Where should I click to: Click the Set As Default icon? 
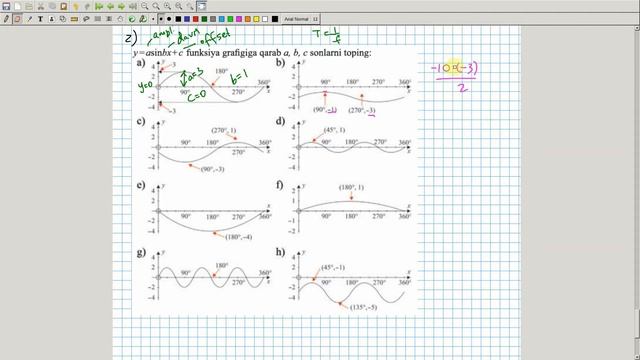coord(143,19)
